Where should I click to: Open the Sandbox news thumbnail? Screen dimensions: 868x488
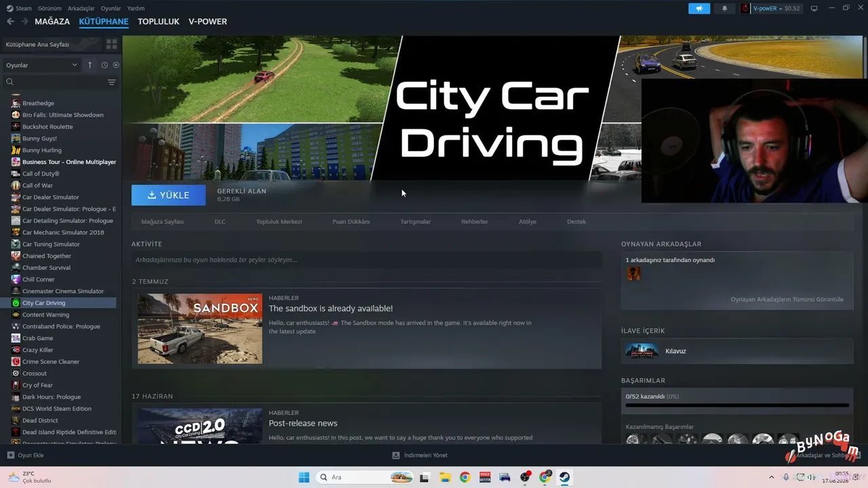coord(200,329)
